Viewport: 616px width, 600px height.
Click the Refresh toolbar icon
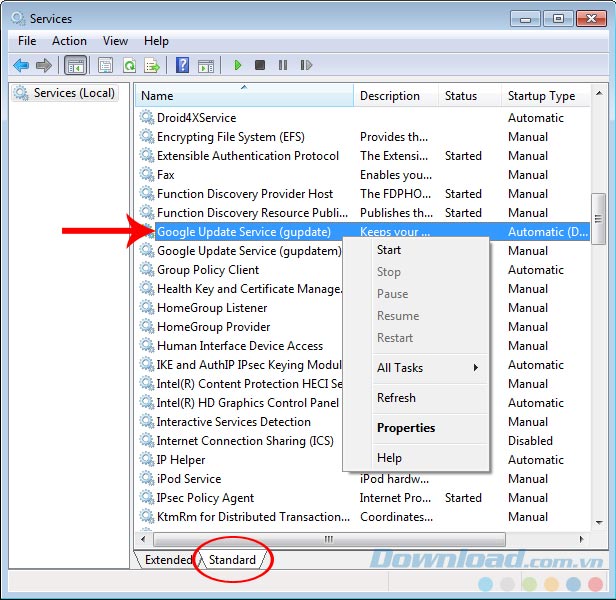tap(129, 65)
